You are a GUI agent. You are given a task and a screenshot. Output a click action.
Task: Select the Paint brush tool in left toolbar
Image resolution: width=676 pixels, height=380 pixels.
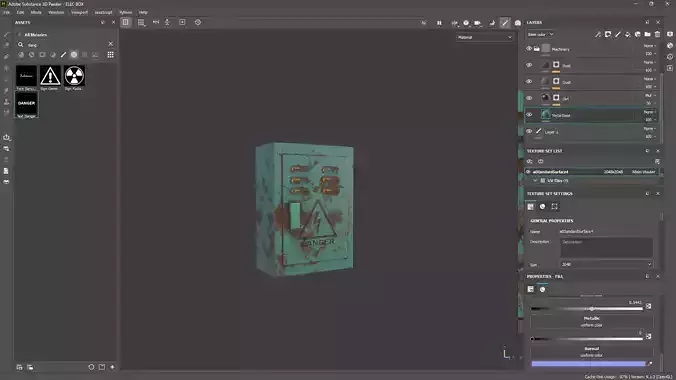6,35
